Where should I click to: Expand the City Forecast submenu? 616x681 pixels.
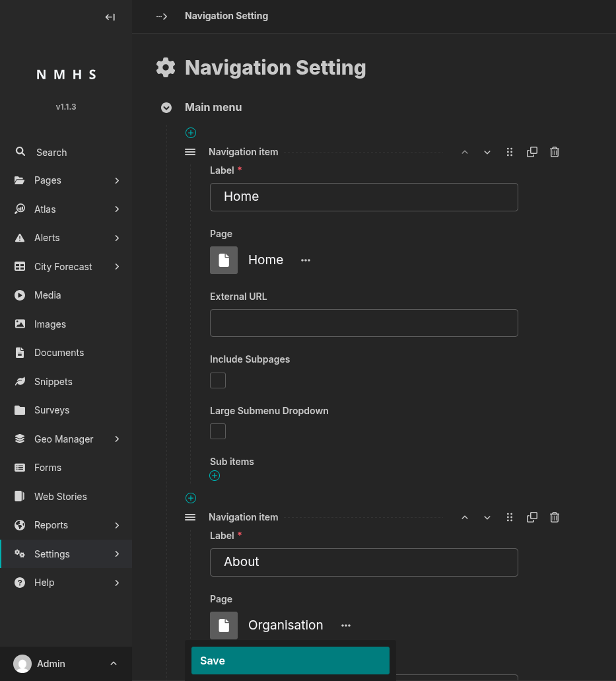[117, 267]
